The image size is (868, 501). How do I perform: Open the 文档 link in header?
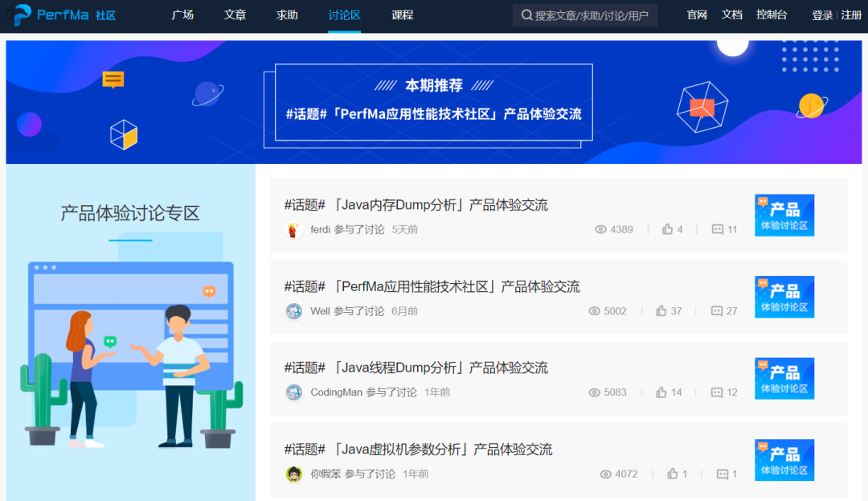[732, 15]
